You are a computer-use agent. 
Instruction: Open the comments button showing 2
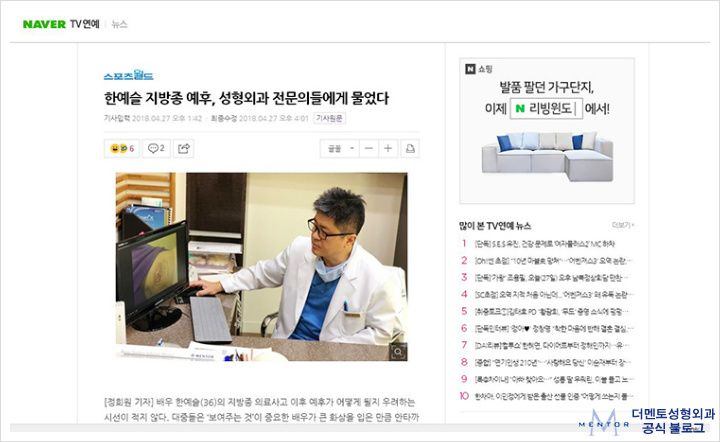click(x=156, y=148)
